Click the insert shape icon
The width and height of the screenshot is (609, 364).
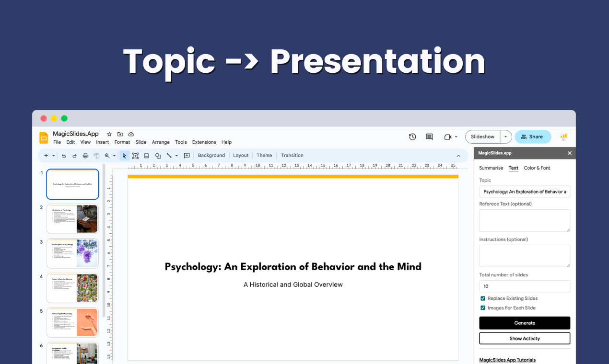158,156
